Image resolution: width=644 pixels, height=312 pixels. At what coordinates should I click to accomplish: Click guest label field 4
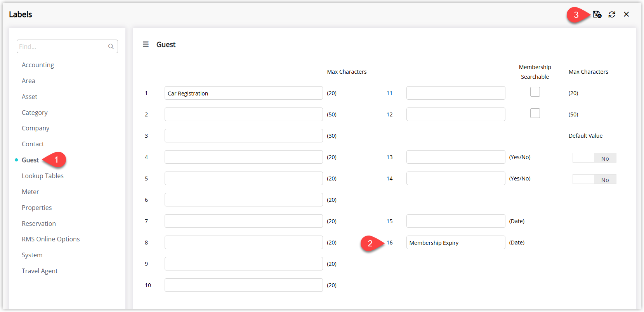point(243,157)
